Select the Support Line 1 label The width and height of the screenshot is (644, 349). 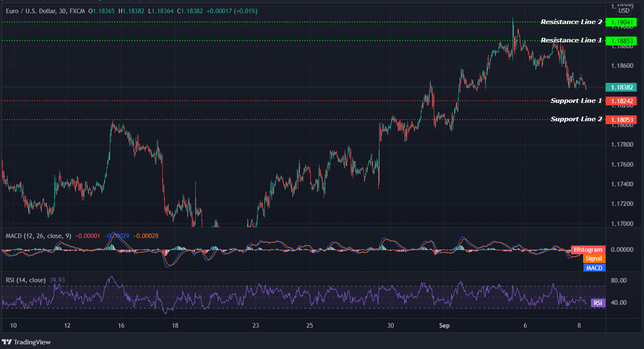point(576,101)
